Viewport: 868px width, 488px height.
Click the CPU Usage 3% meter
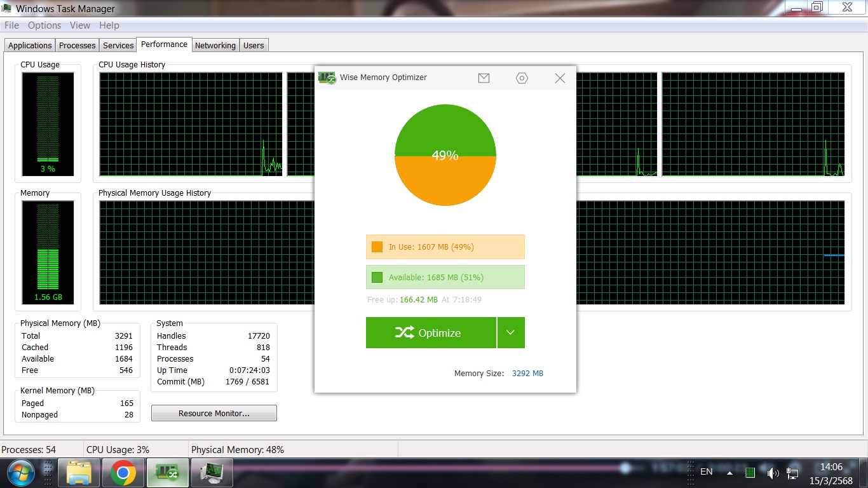48,124
